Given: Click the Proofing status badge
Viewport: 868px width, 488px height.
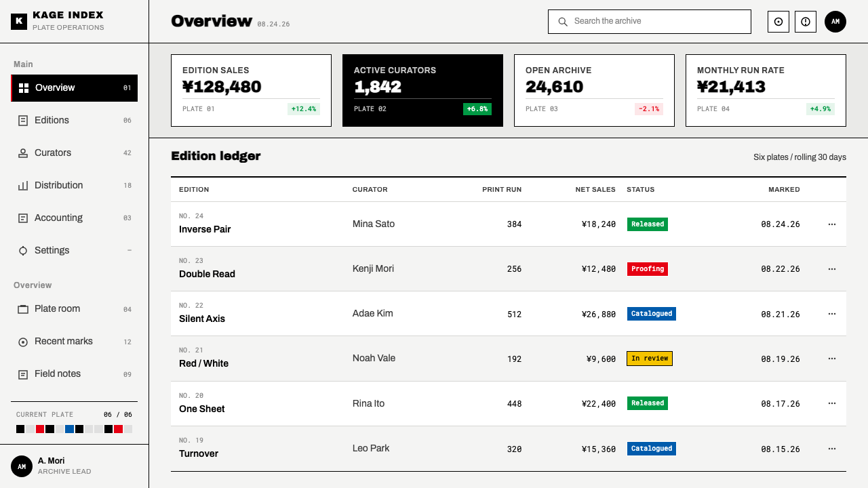Looking at the screenshot, I should [x=648, y=269].
